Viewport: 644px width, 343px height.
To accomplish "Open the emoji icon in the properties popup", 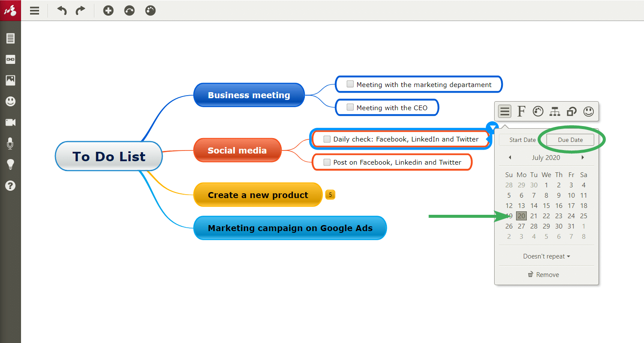I will tap(589, 111).
